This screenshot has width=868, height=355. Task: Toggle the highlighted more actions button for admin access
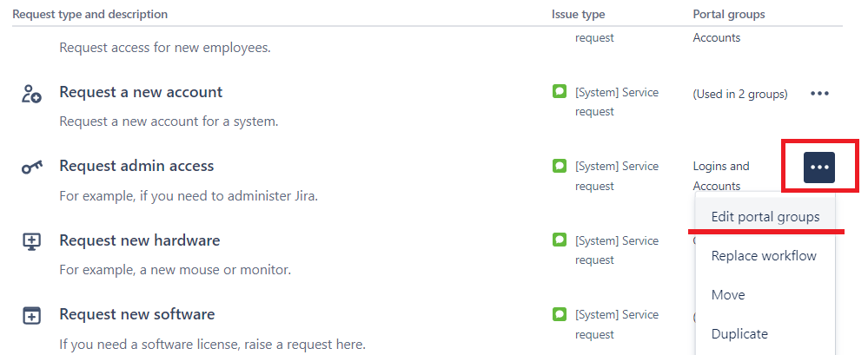coord(819,167)
